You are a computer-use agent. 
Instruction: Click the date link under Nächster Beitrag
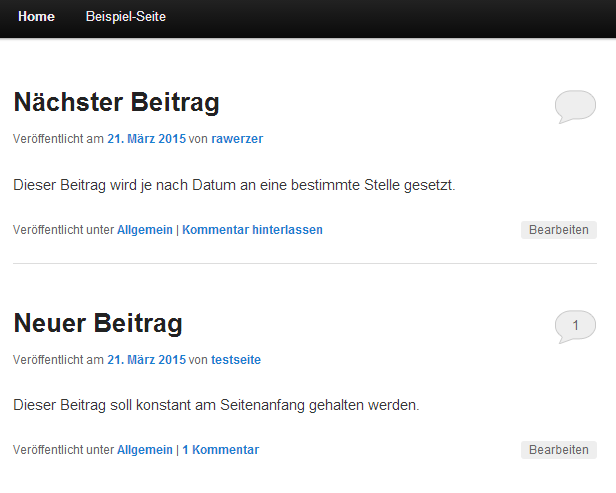point(146,139)
